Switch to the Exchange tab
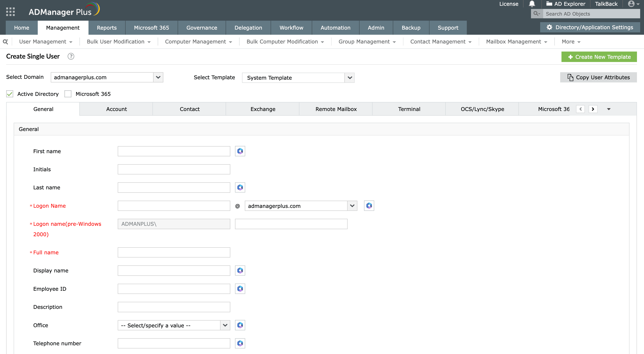644x354 pixels. [263, 109]
